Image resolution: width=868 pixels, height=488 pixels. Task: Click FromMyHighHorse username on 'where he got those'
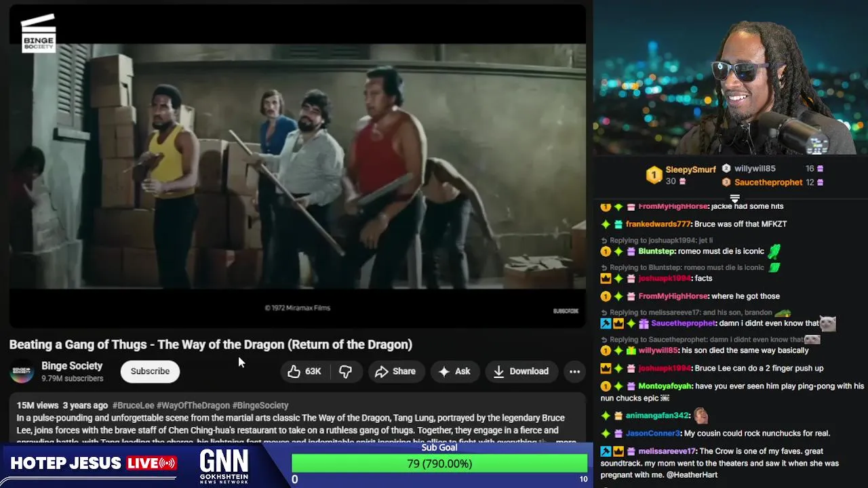click(673, 296)
